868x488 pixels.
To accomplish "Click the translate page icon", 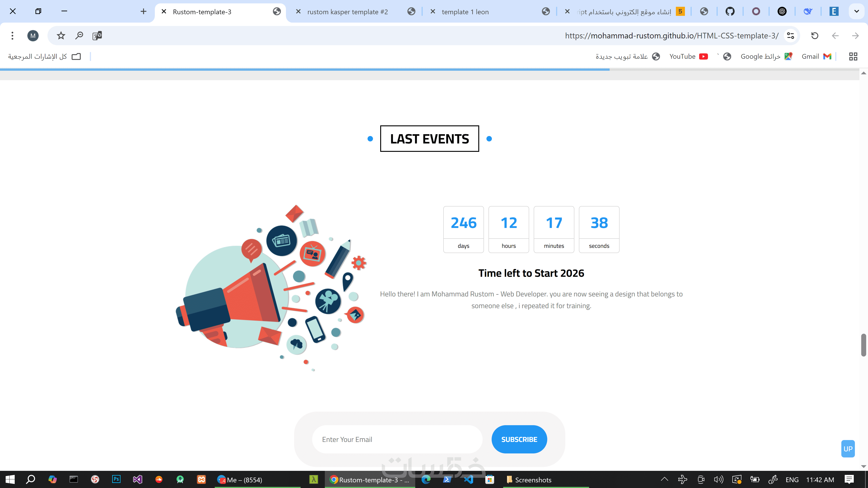I will click(97, 36).
